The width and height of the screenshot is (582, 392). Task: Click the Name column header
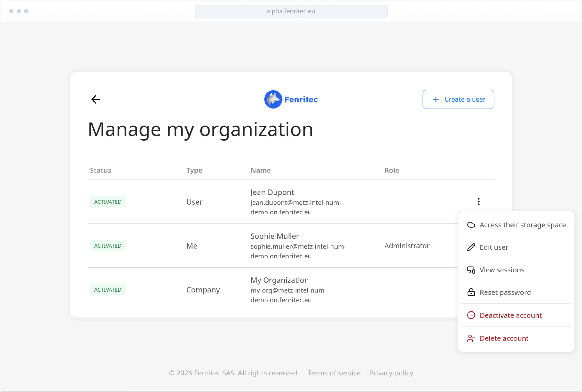click(260, 170)
